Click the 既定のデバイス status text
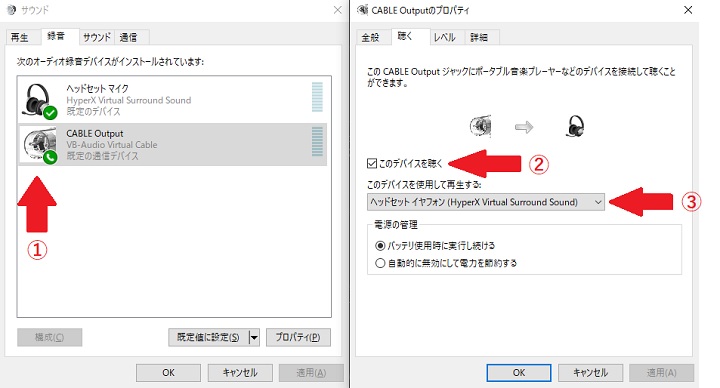 point(93,112)
